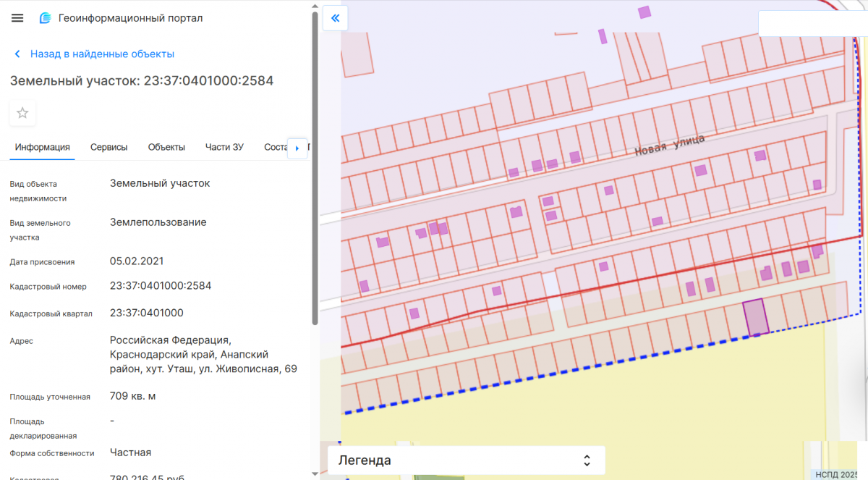Select the Части ЗУ tab
The height and width of the screenshot is (480, 868).
pyautogui.click(x=224, y=147)
